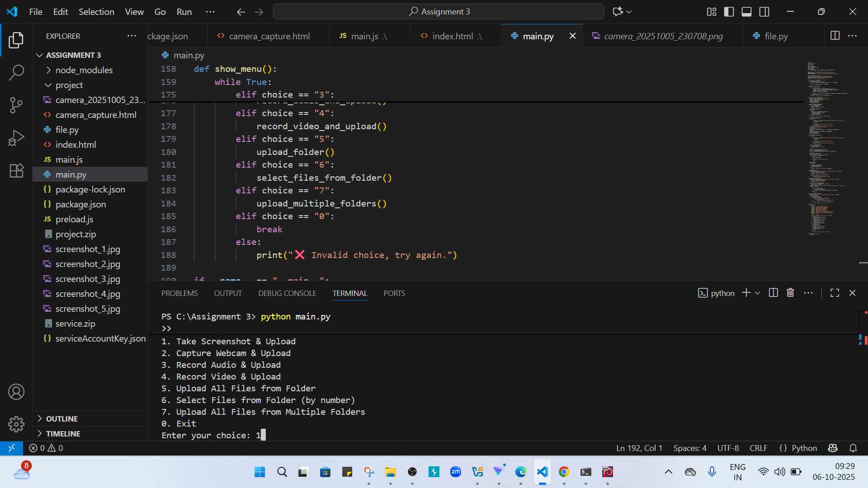Screen dimensions: 868x488
Task: Click the Kill Terminal trash icon
Action: [x=790, y=293]
